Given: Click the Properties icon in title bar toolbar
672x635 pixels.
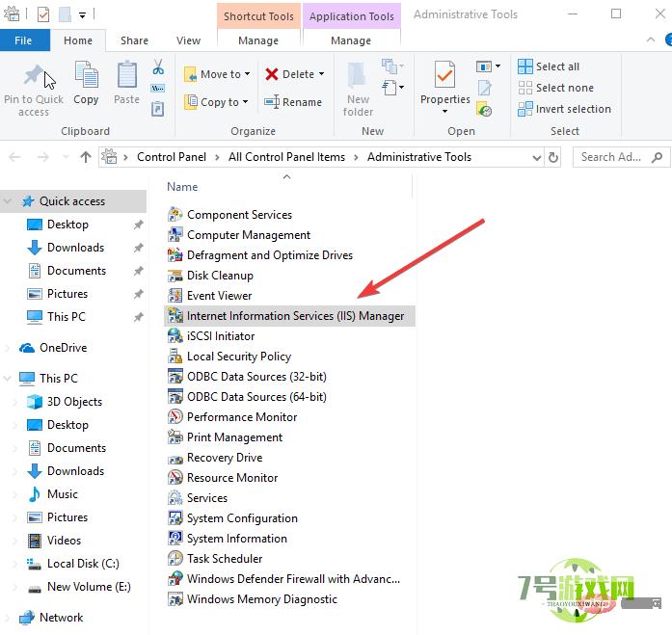Looking at the screenshot, I should tap(43, 14).
